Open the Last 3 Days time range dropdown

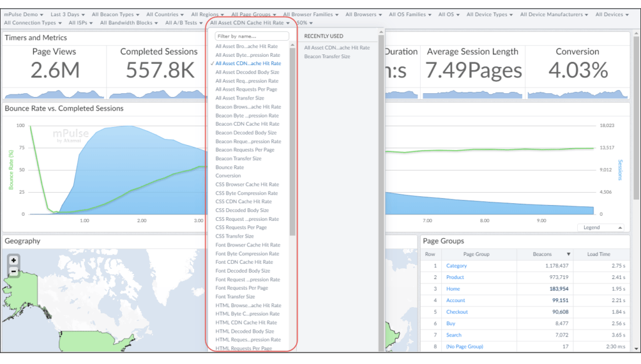pos(68,14)
